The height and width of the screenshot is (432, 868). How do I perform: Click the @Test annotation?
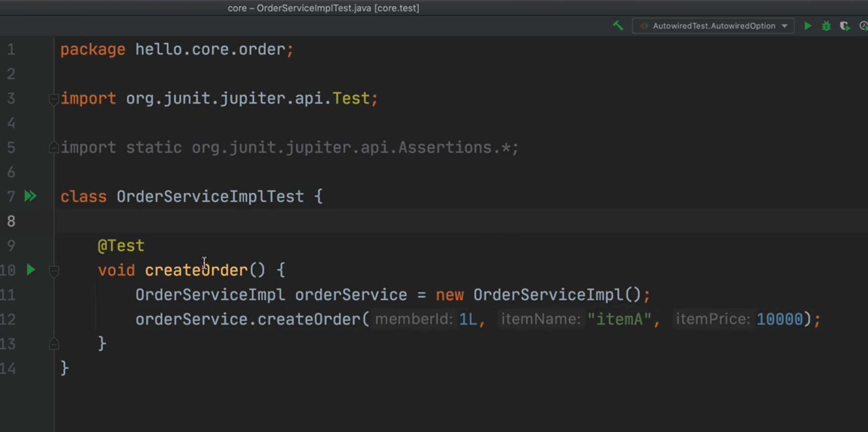click(121, 245)
